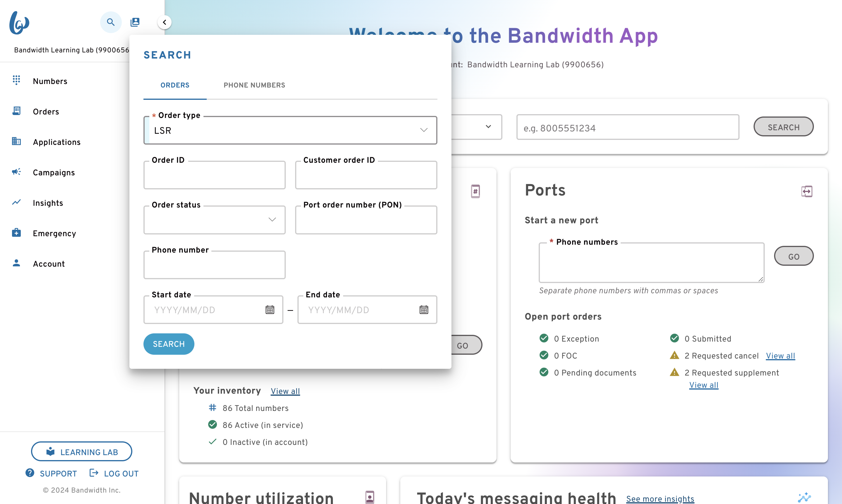842x504 pixels.
Task: Collapse sidebar with the chevron button
Action: coord(165,23)
